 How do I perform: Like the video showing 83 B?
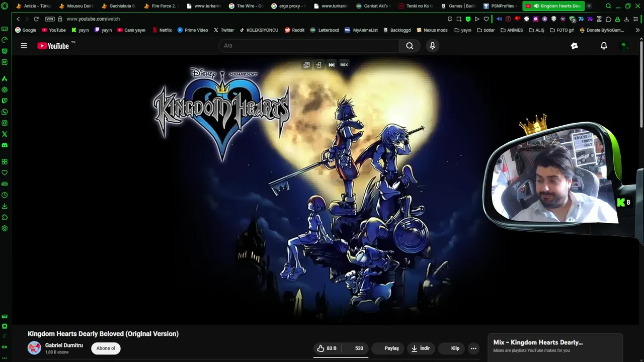coord(327,348)
